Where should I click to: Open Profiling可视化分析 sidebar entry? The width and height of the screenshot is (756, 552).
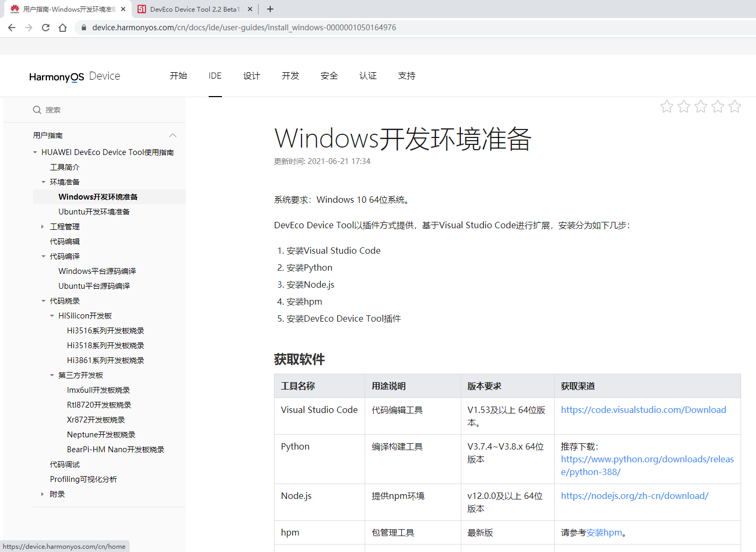[x=83, y=479]
